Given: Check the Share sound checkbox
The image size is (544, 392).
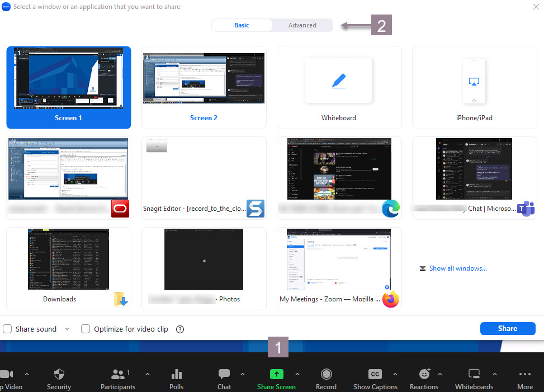Looking at the screenshot, I should point(7,329).
